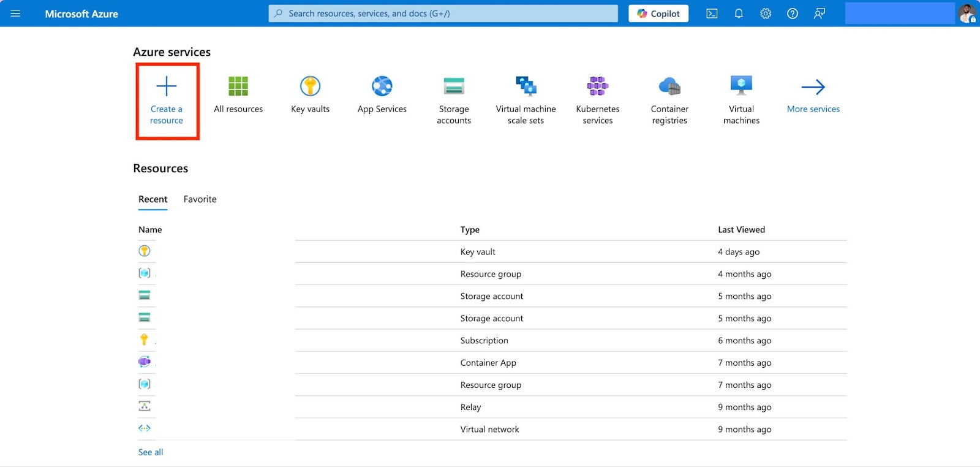The width and height of the screenshot is (980, 467).
Task: Click the Resources section heading
Action: click(160, 169)
